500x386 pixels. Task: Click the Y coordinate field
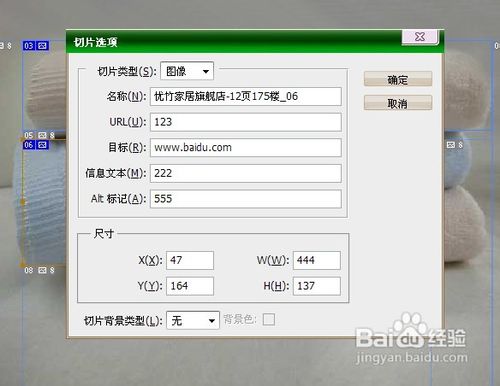pos(190,286)
